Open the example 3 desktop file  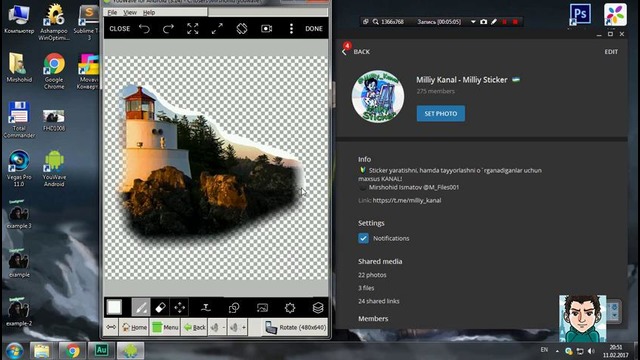19,214
